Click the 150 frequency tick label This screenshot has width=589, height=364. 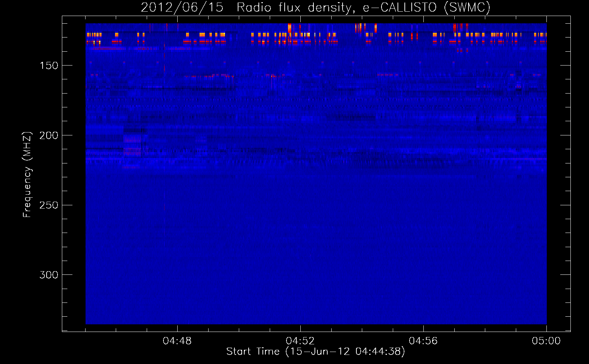pos(49,66)
